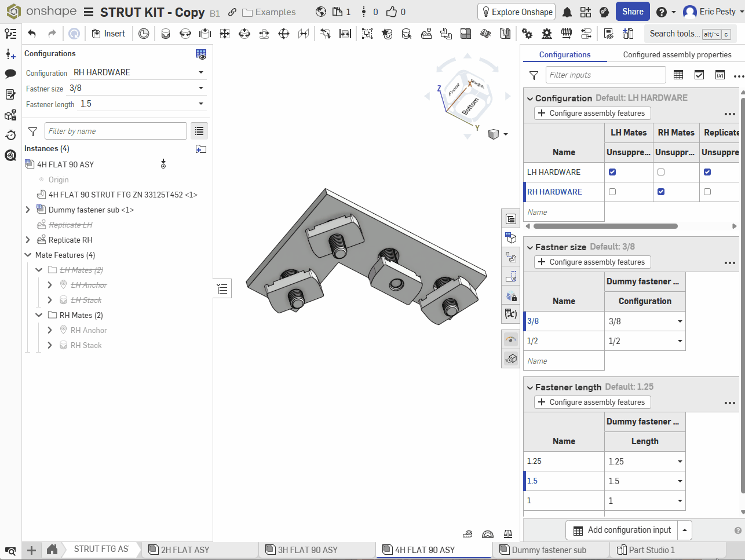The width and height of the screenshot is (745, 560).
Task: Check RH Mates for LH HARDWARE row
Action: (661, 172)
